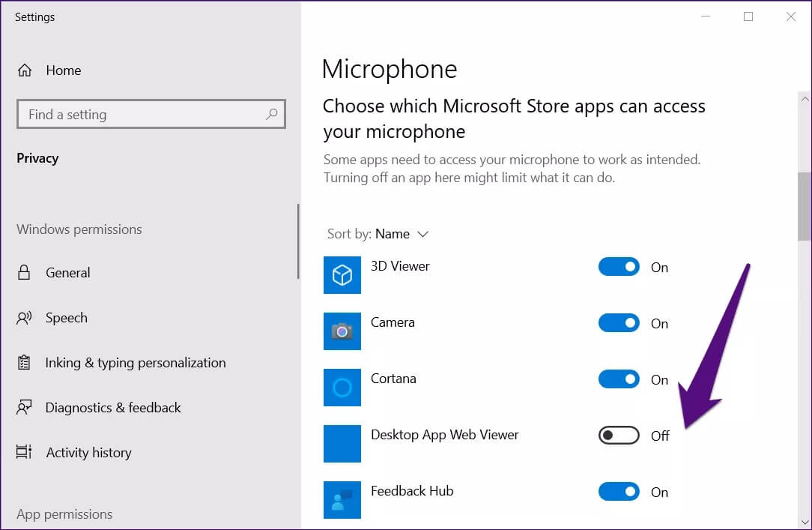Disable Camera microphone access toggle
The width and height of the screenshot is (812, 530).
[619, 323]
